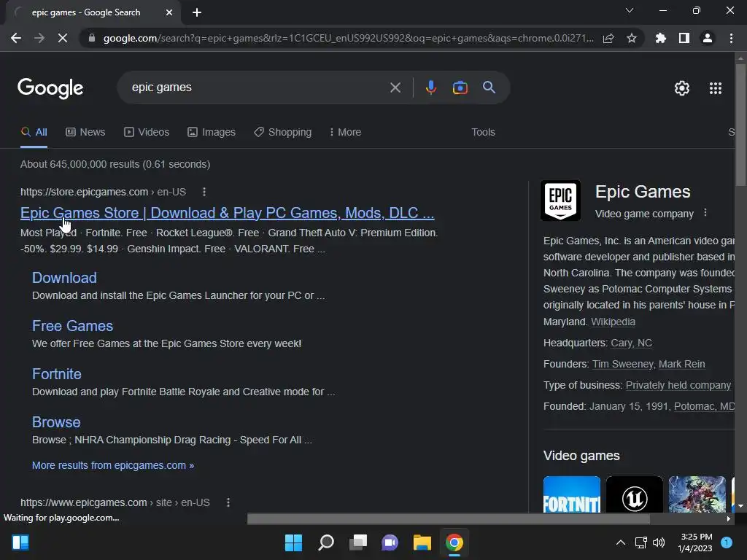Switch to News results
Viewport: 747px width, 560px height.
(85, 133)
